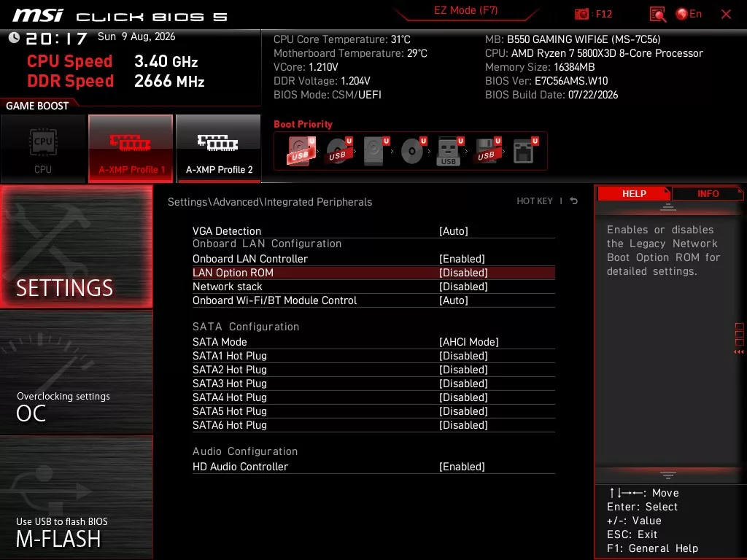Change Onboard LAN Controller [Enabled] value

click(462, 259)
